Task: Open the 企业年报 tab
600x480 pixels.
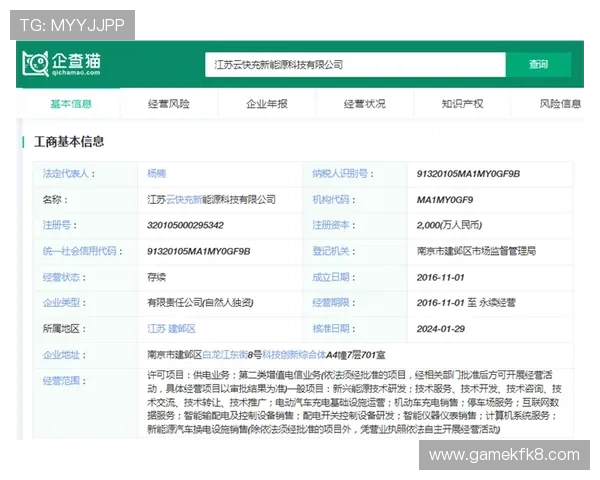Action: pyautogui.click(x=267, y=104)
